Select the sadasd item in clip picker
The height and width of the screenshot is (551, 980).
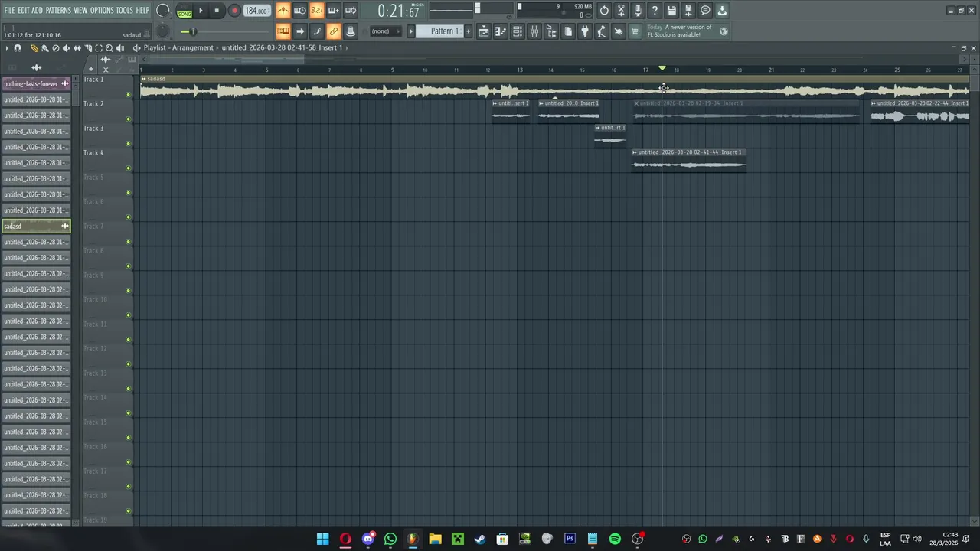tap(36, 226)
